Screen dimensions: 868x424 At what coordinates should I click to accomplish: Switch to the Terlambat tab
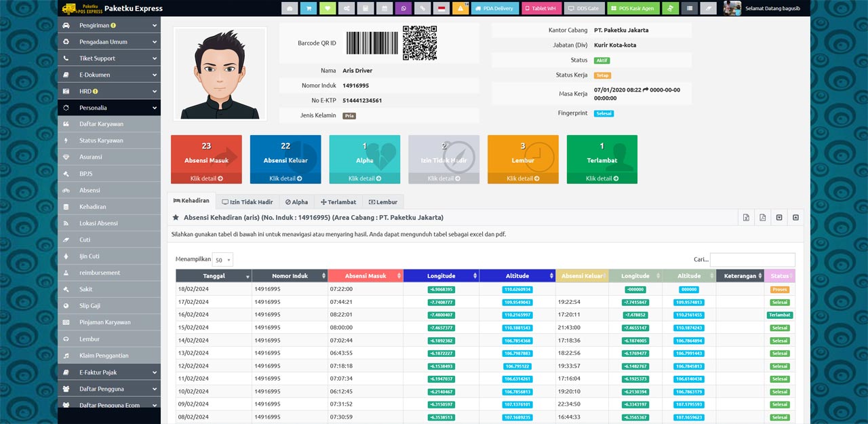click(x=338, y=202)
